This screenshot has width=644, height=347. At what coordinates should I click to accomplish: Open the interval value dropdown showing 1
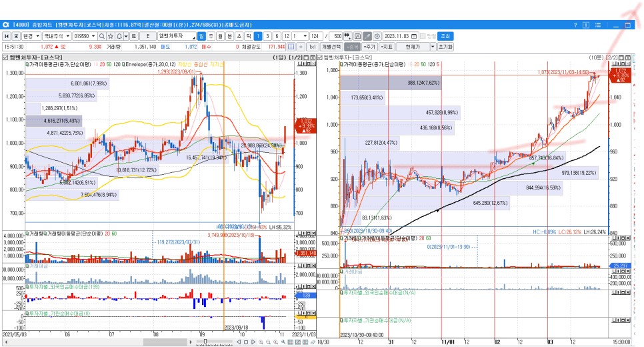(305, 36)
